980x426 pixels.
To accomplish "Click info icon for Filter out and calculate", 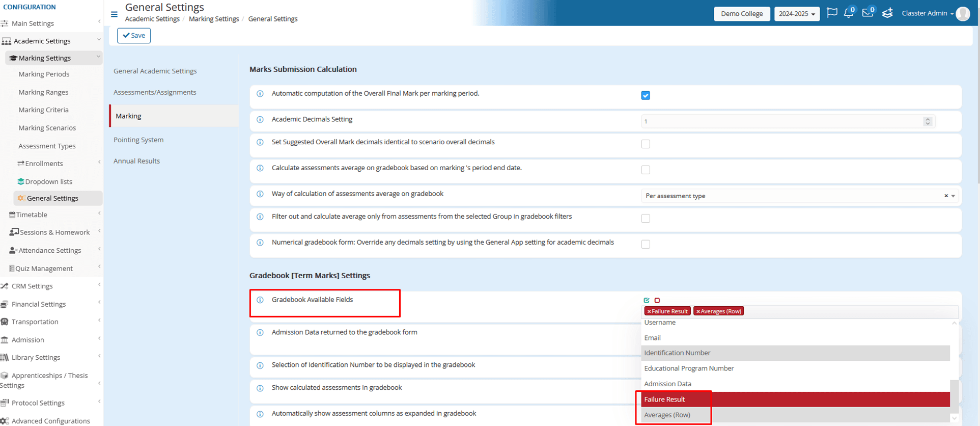I will coord(260,217).
